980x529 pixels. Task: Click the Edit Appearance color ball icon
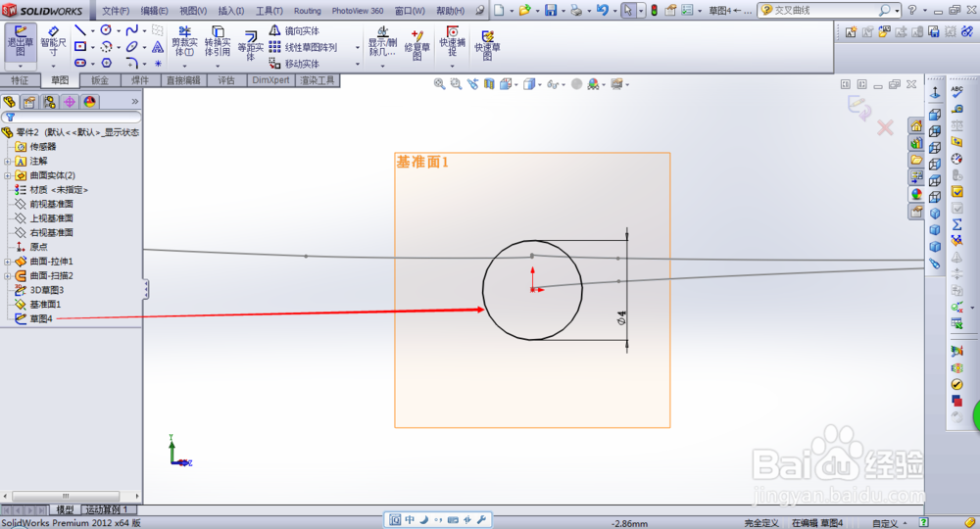(x=593, y=83)
